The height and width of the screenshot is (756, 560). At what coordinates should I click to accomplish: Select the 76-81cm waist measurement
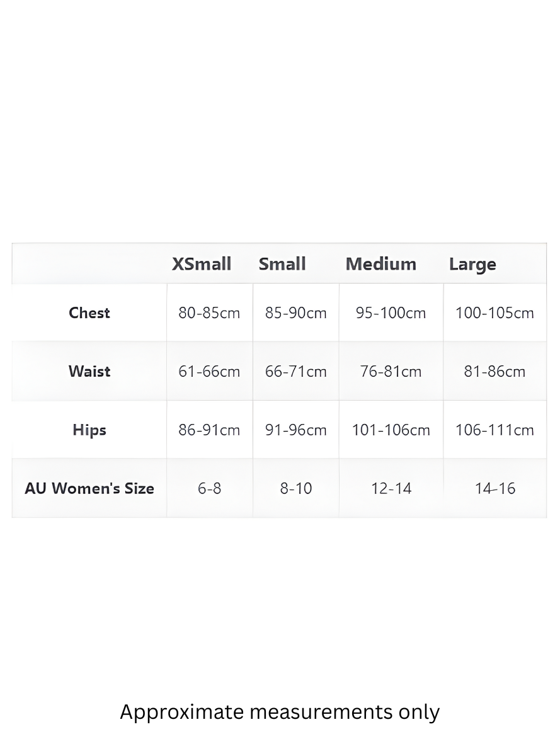[391, 372]
